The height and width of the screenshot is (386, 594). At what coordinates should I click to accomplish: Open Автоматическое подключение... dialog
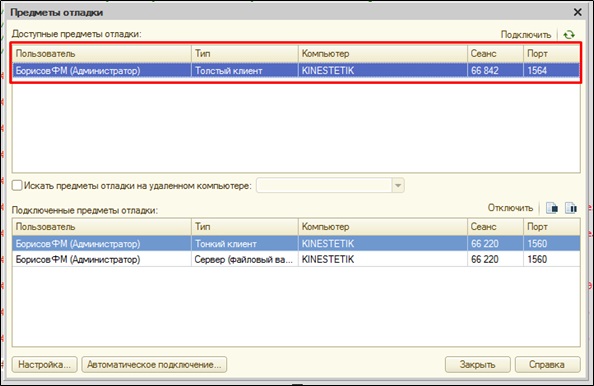(x=154, y=364)
